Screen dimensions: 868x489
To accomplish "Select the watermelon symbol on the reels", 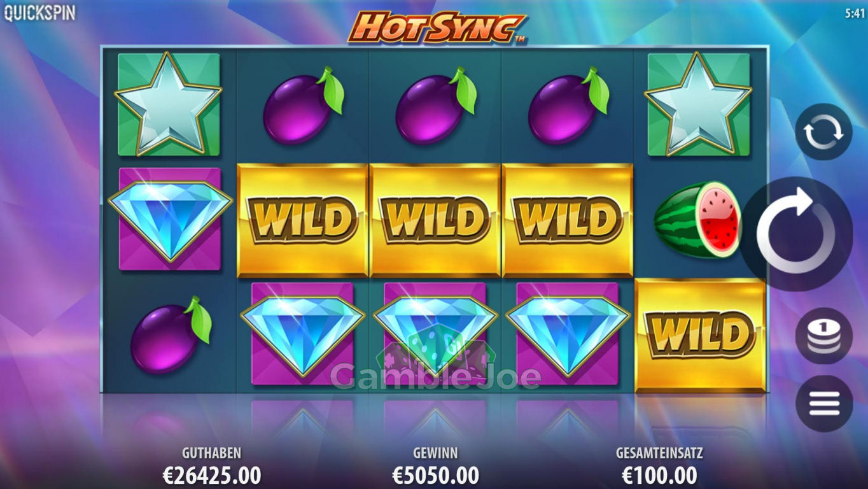I will [698, 220].
